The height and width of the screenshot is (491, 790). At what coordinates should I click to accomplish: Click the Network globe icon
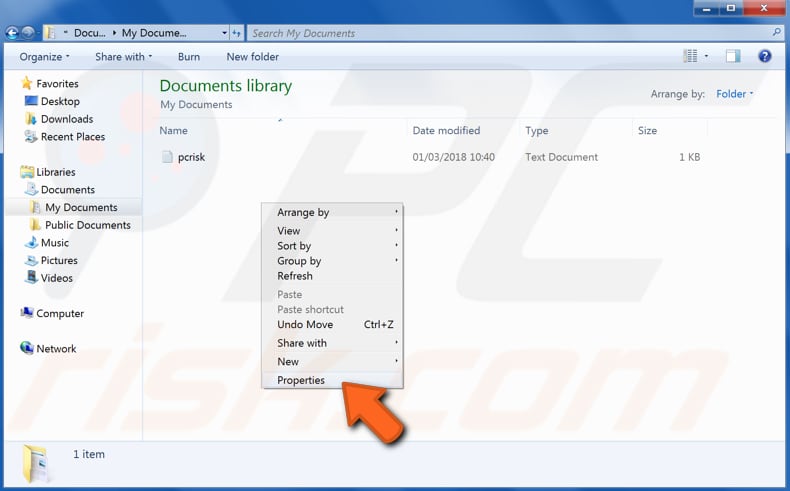(27, 347)
